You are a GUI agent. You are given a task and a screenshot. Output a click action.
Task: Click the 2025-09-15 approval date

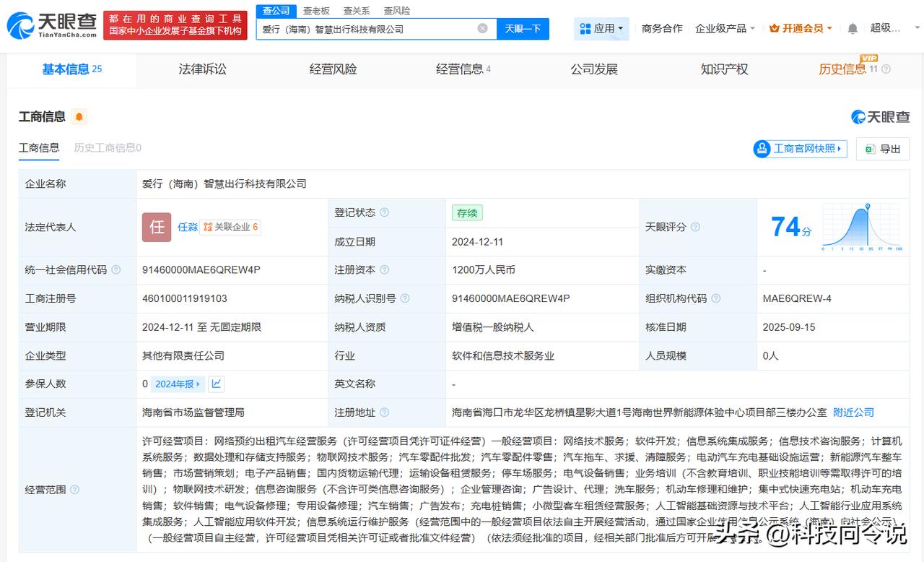tap(789, 327)
